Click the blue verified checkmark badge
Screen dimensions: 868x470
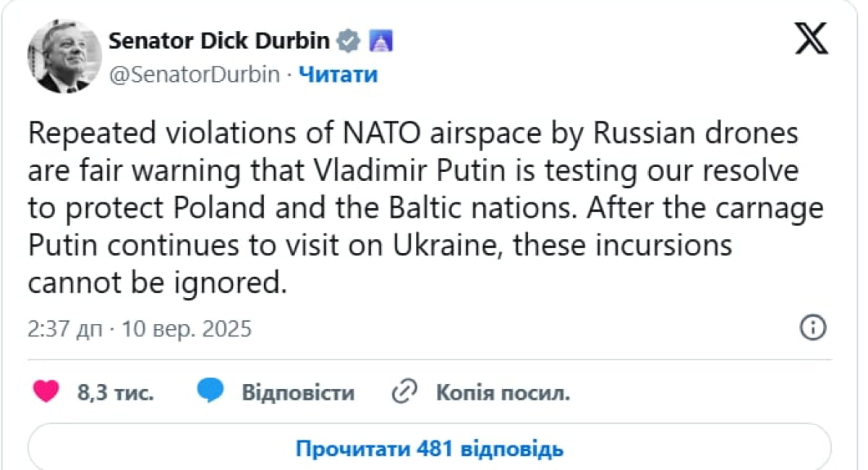point(349,41)
